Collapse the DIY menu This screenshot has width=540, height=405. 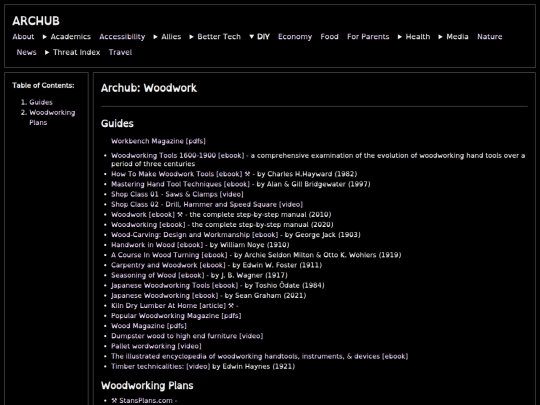(259, 37)
